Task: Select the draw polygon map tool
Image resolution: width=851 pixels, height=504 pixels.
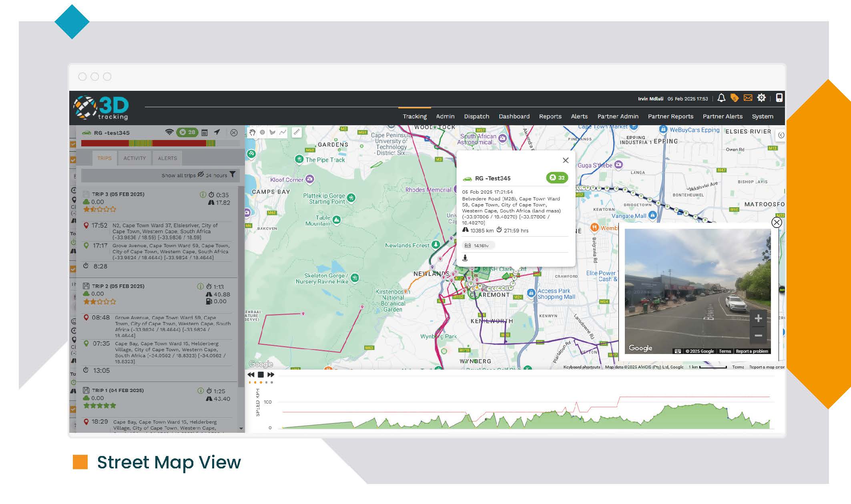Action: click(273, 132)
